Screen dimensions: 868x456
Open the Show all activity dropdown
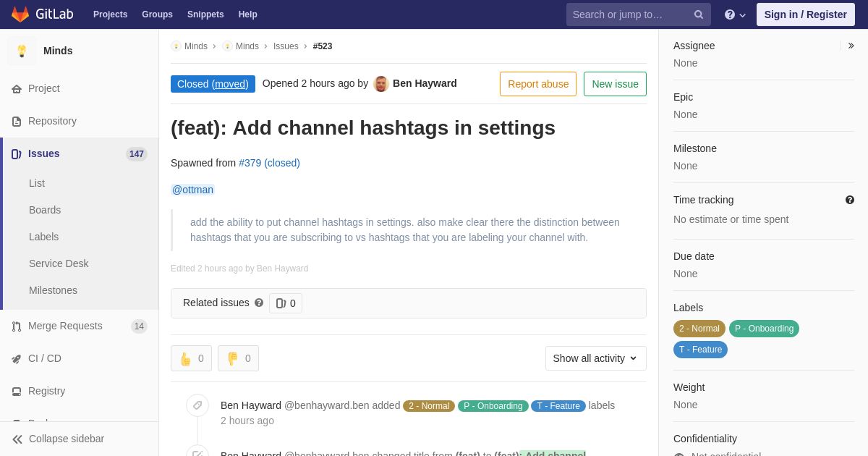[596, 358]
